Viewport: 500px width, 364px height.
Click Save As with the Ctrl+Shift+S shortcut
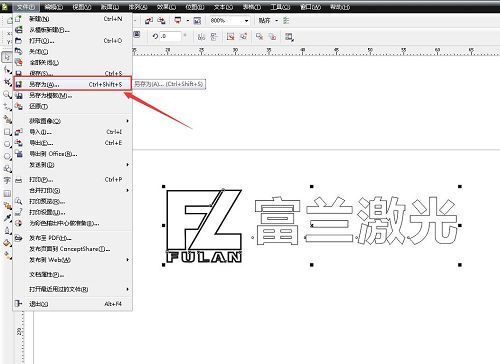(x=73, y=84)
